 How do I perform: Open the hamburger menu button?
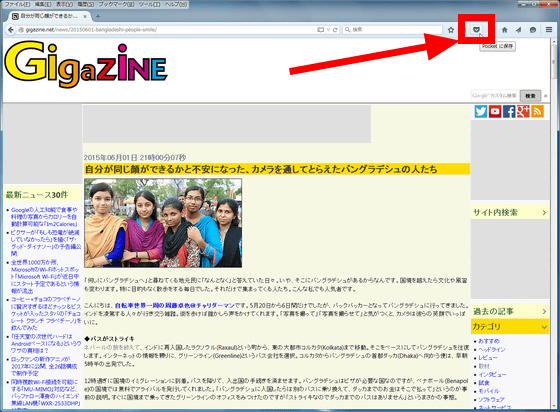click(x=549, y=30)
